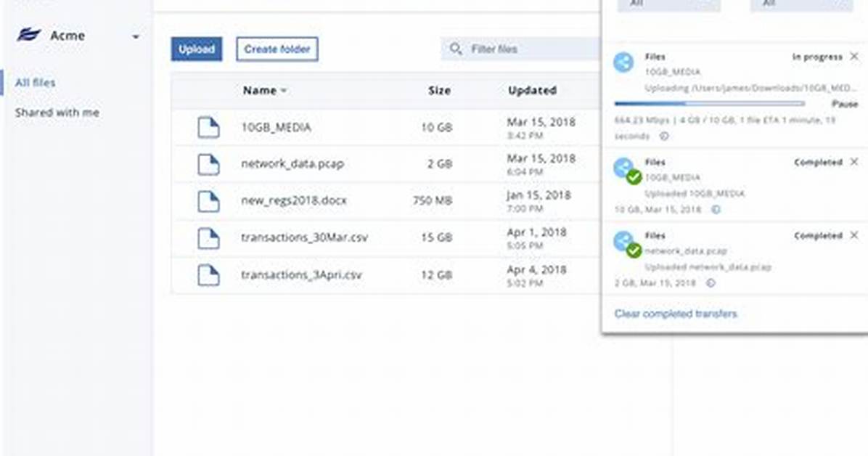Dismiss the completed network_data.pcap transfer entry

tap(854, 235)
